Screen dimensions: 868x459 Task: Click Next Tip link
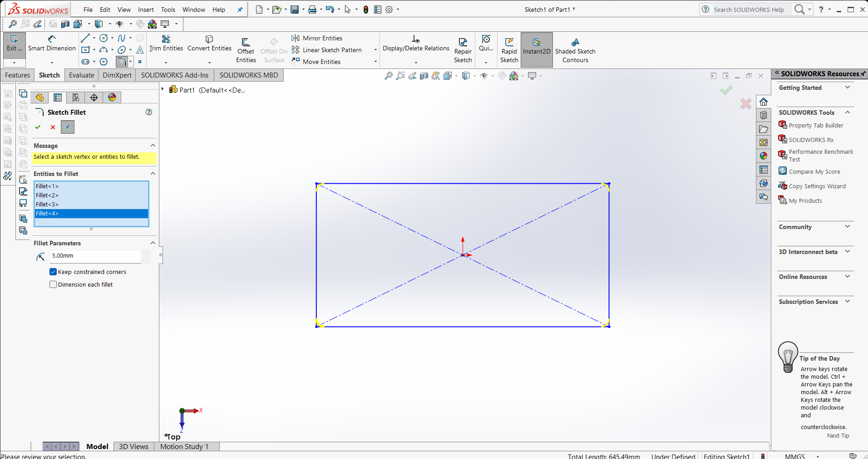(x=838, y=436)
